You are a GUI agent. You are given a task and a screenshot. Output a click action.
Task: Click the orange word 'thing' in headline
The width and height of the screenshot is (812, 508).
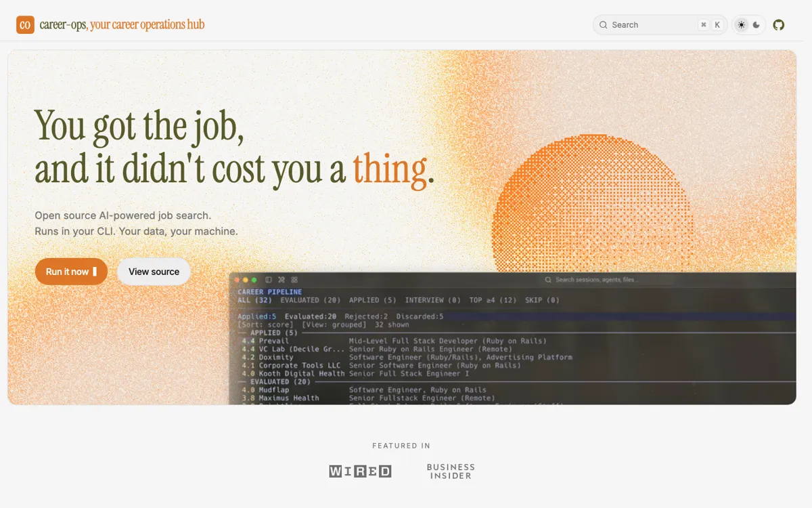pyautogui.click(x=390, y=169)
